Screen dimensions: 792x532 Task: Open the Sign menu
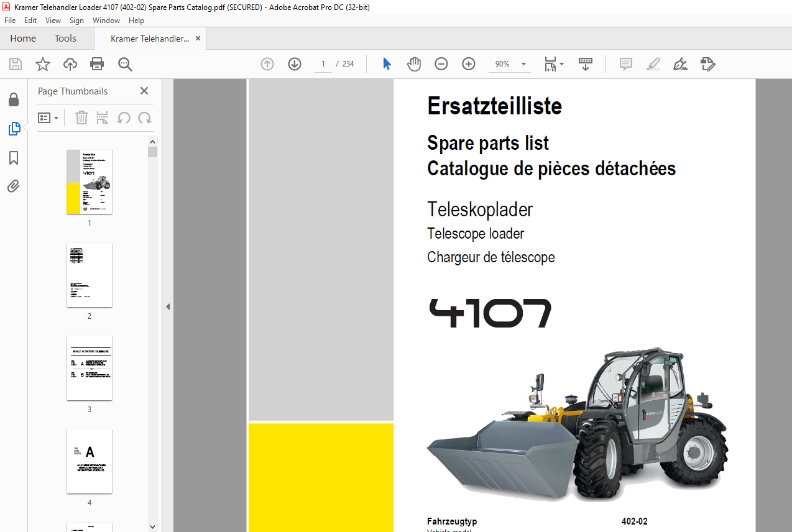pyautogui.click(x=76, y=21)
